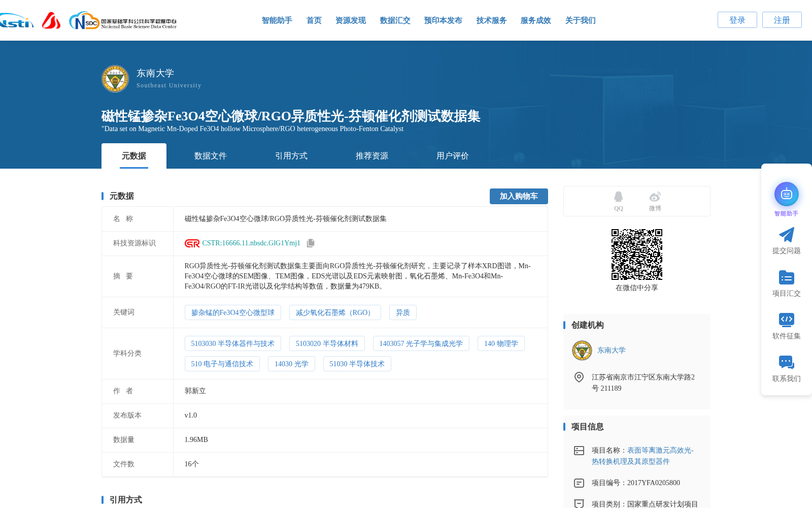Click the 在微信中分享 caption
The width and height of the screenshot is (812, 508).
point(637,288)
